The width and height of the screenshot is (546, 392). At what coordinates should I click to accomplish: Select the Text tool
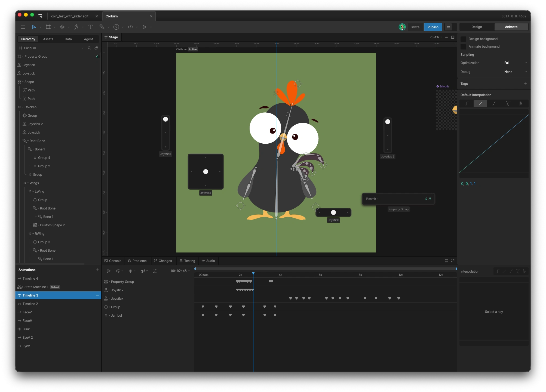point(91,27)
